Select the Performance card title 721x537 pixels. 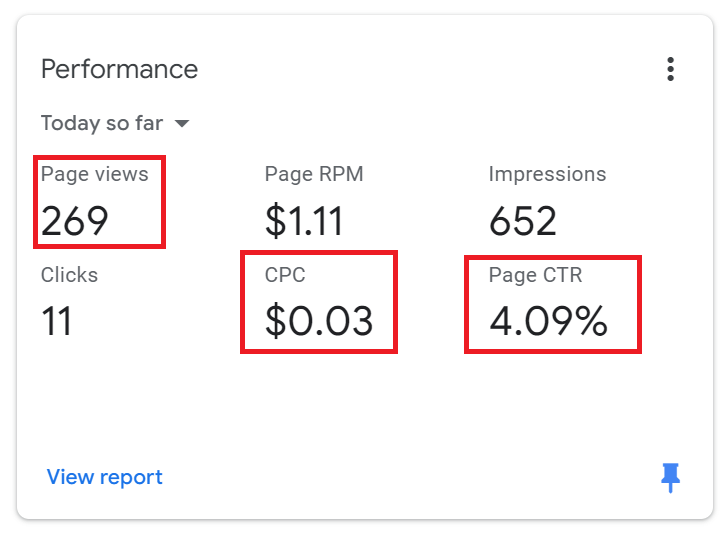point(120,69)
